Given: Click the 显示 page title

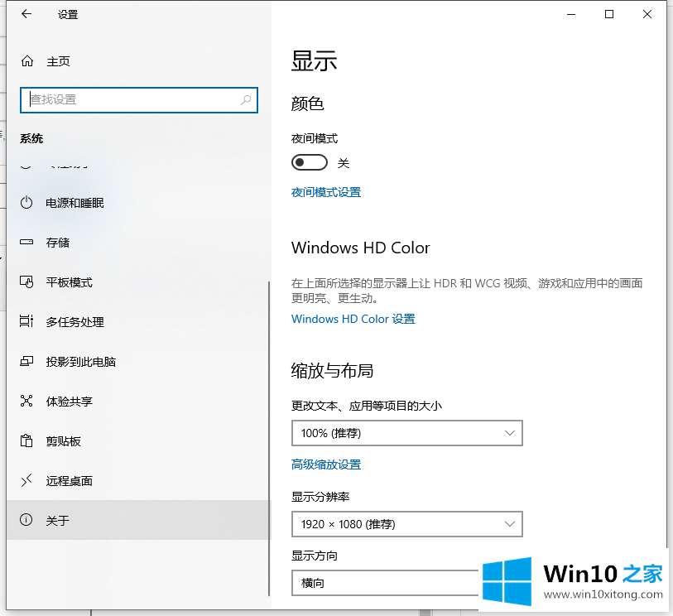Looking at the screenshot, I should 315,61.
